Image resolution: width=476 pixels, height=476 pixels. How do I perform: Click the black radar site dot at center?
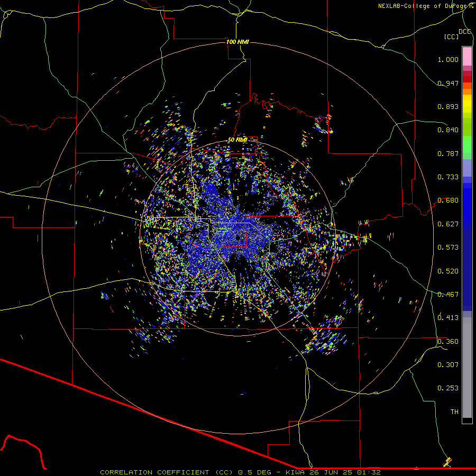[238, 237]
